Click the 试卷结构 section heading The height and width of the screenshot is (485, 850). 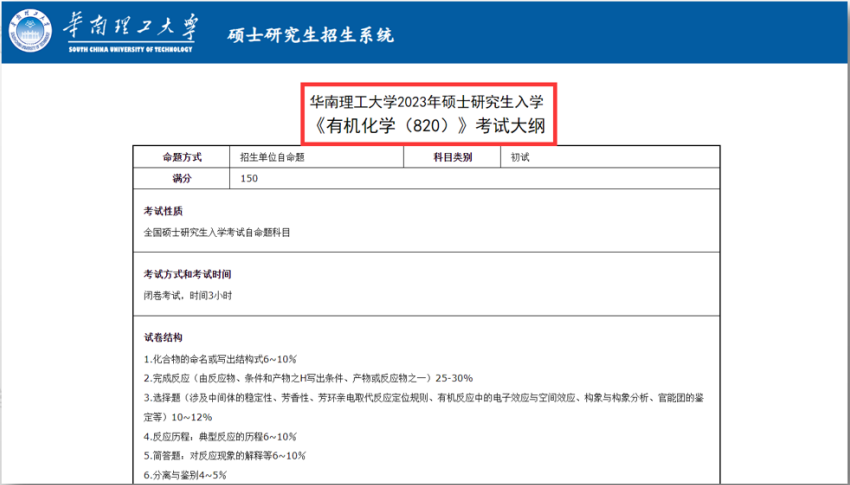(163, 338)
